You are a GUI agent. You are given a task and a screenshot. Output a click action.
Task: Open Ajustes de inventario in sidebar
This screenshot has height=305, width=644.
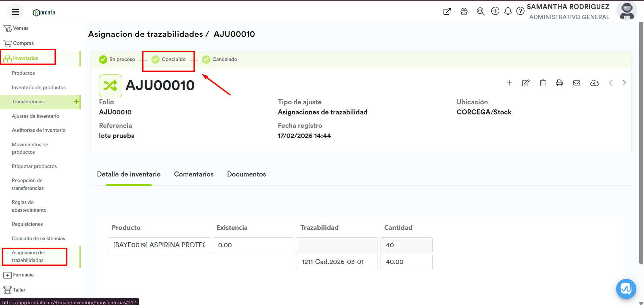[35, 116]
